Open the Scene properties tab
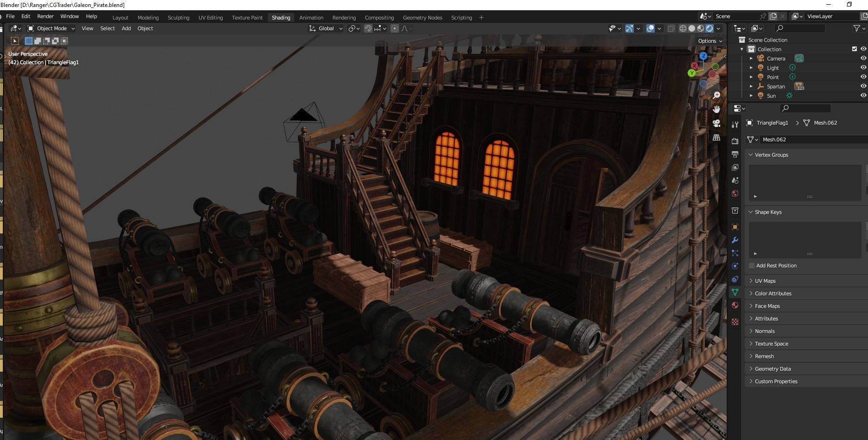The image size is (868, 440). pyautogui.click(x=735, y=180)
